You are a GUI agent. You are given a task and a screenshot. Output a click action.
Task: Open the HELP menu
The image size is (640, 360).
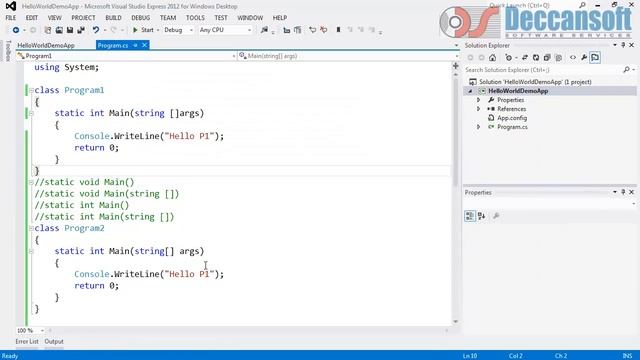pos(280,18)
